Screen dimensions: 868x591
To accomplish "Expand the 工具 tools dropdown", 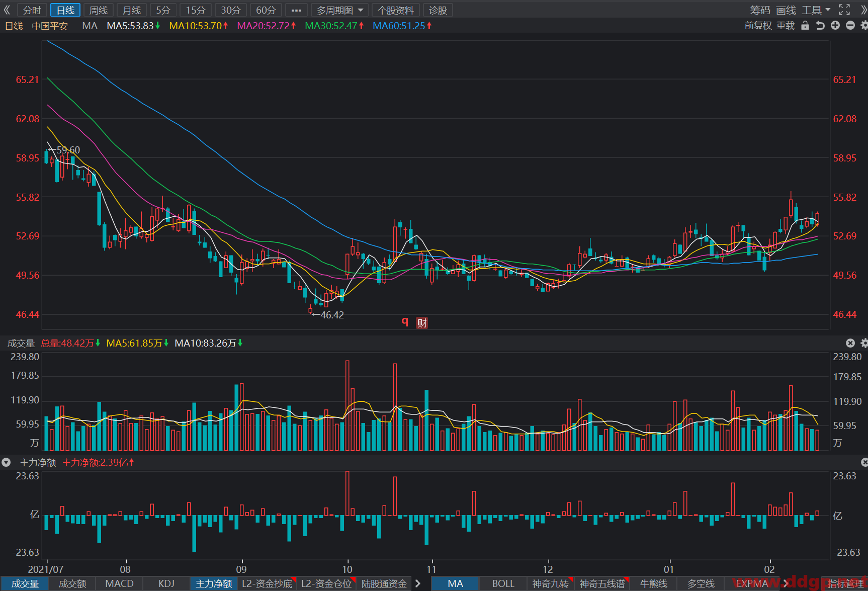I will [816, 10].
